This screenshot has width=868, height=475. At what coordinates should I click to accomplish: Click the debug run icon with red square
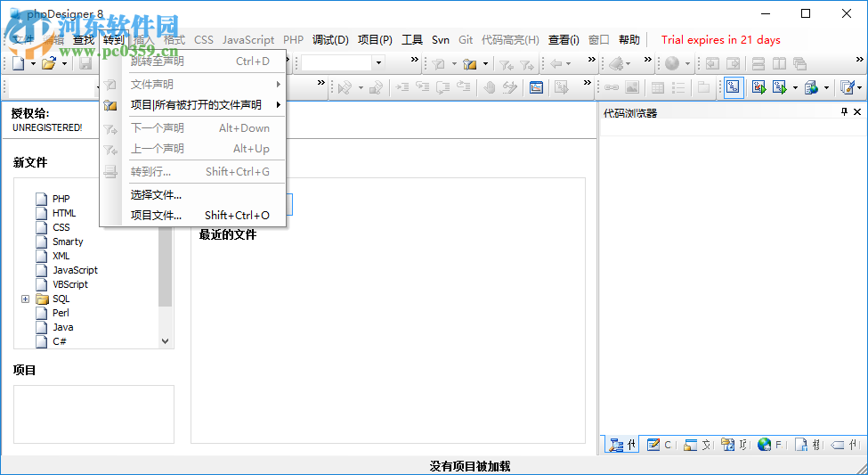tap(758, 87)
